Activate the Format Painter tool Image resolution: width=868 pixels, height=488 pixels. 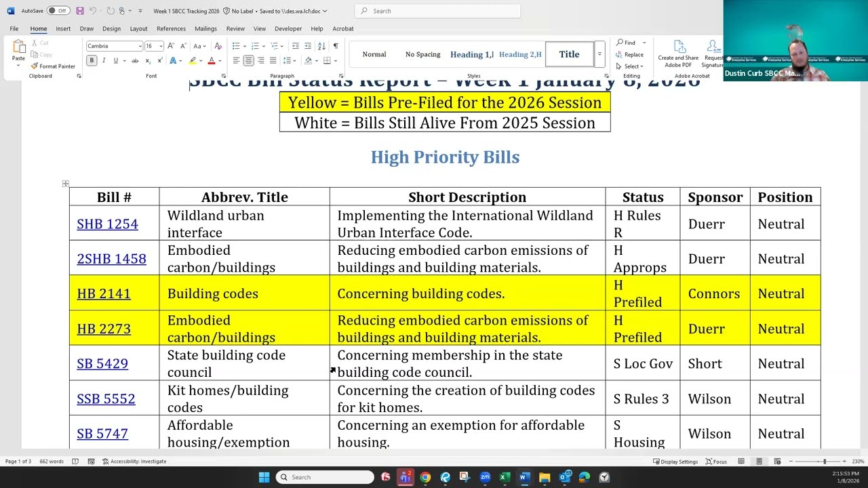[x=53, y=66]
